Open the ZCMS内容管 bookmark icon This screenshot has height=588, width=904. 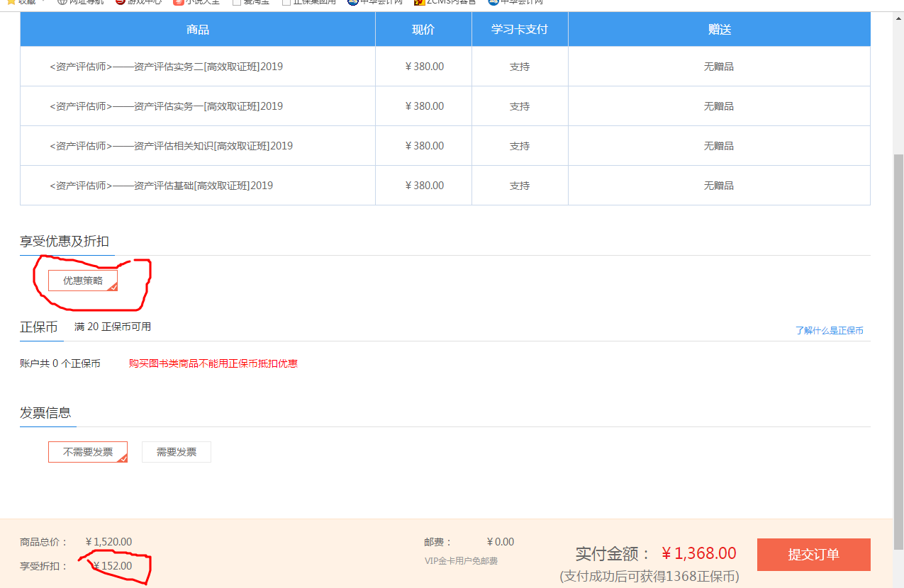pos(420,2)
